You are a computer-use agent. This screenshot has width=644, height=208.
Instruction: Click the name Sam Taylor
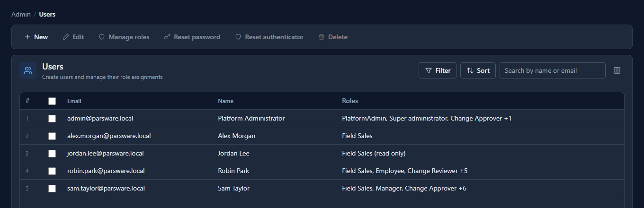[x=233, y=188]
